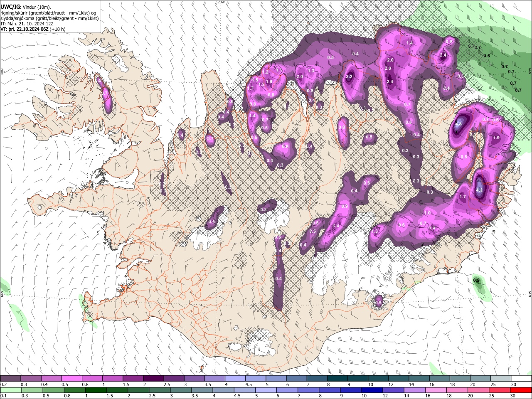Image resolution: width=532 pixels, height=399 pixels.
Task: Click the 0.4 label in the upper legend row
Action: pyautogui.click(x=44, y=384)
